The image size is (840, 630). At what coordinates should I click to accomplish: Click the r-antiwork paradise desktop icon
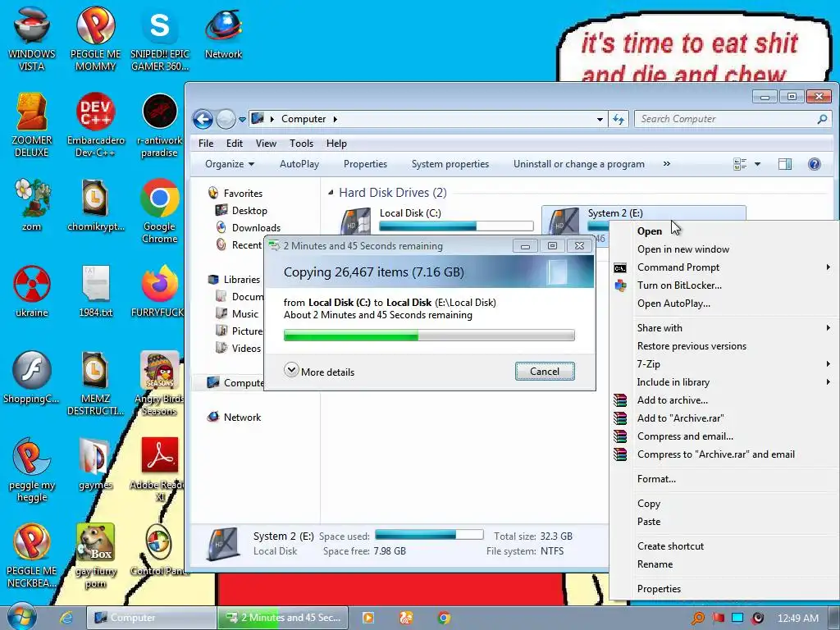[x=159, y=126]
